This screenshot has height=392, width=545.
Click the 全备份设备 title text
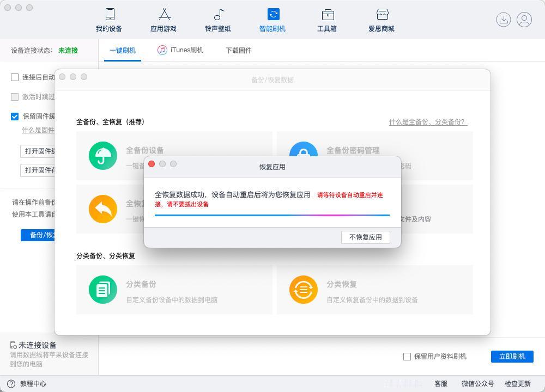[x=145, y=150]
